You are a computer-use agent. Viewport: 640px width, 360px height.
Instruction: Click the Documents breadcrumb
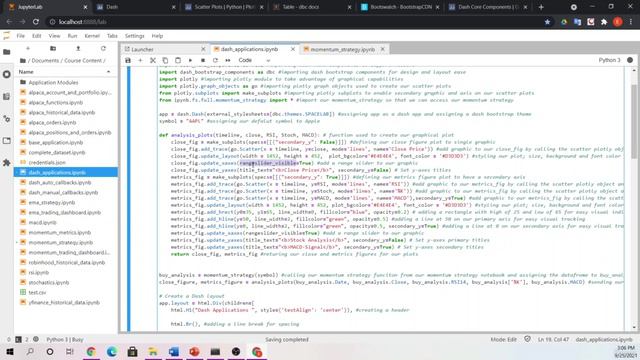(45, 60)
